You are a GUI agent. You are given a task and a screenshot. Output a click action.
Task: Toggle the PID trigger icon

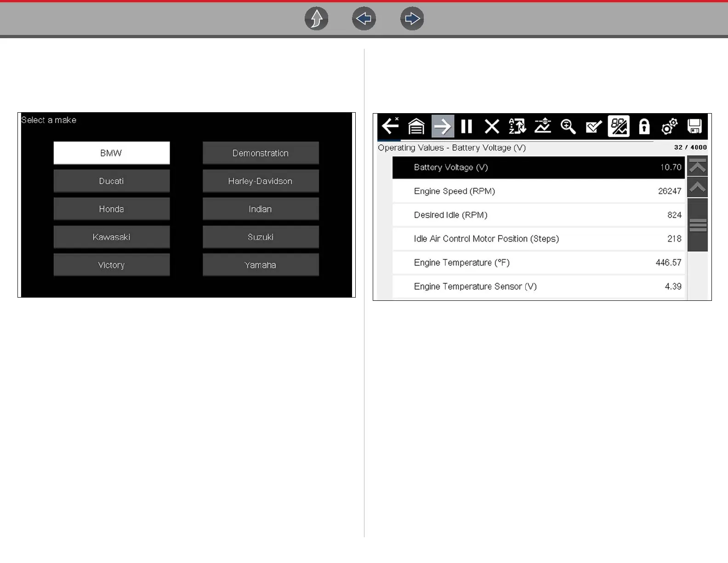click(619, 126)
